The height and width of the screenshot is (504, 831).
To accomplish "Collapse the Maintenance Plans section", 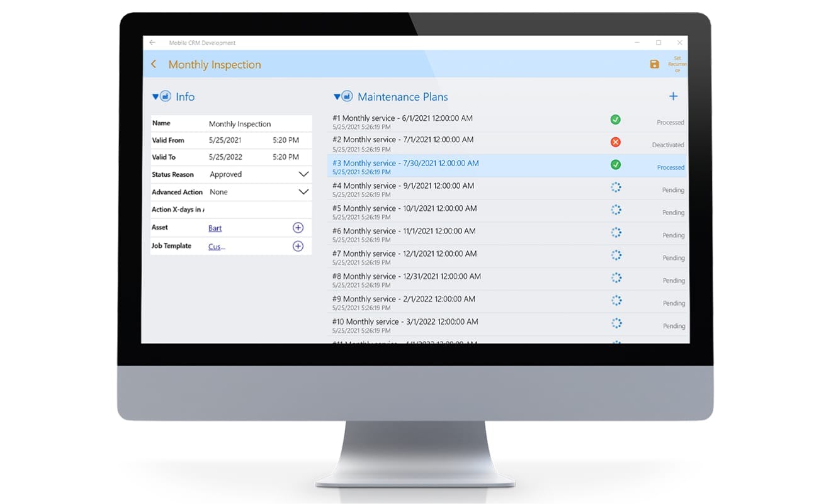I will (337, 96).
